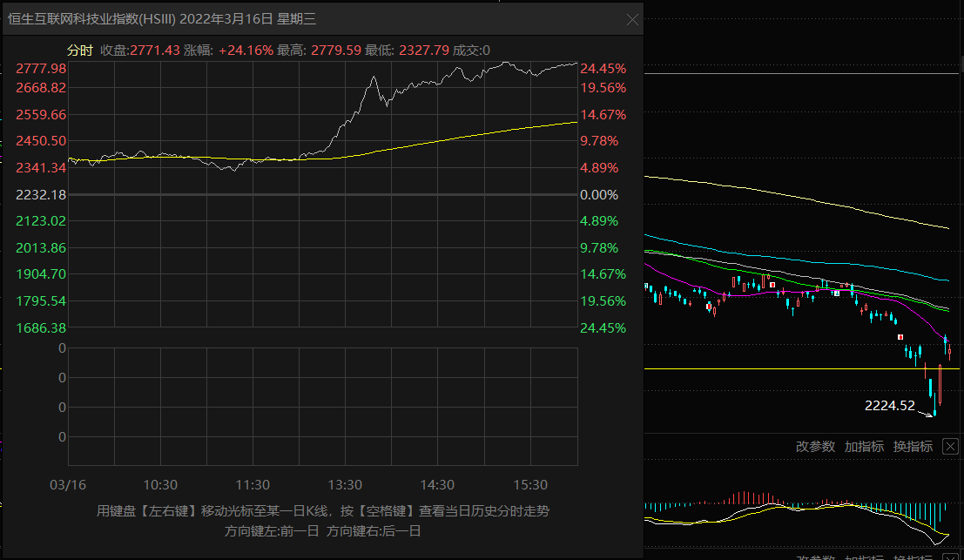Click the last red candlestick on K-line chart
Screen dimensions: 964x560
(950, 352)
